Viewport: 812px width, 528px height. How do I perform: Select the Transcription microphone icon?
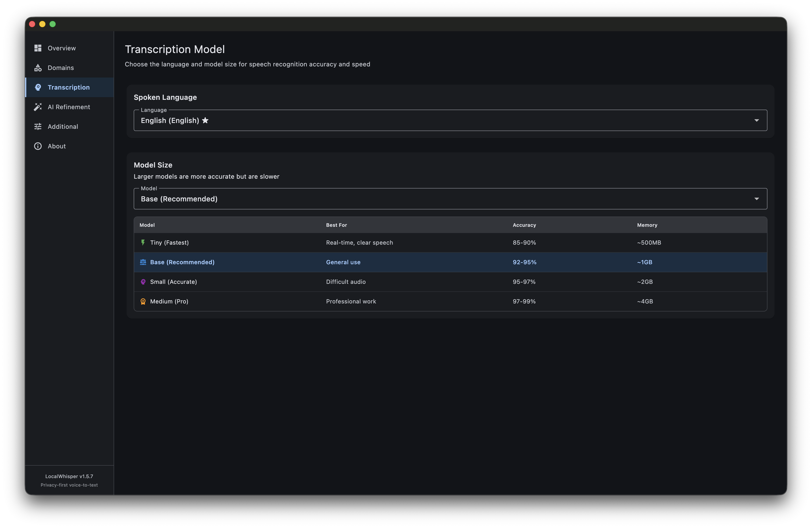tap(38, 87)
